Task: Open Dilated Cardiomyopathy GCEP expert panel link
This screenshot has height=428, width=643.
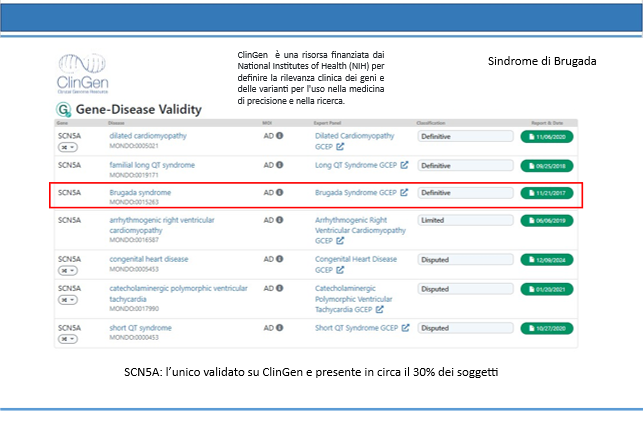Action: (x=354, y=141)
